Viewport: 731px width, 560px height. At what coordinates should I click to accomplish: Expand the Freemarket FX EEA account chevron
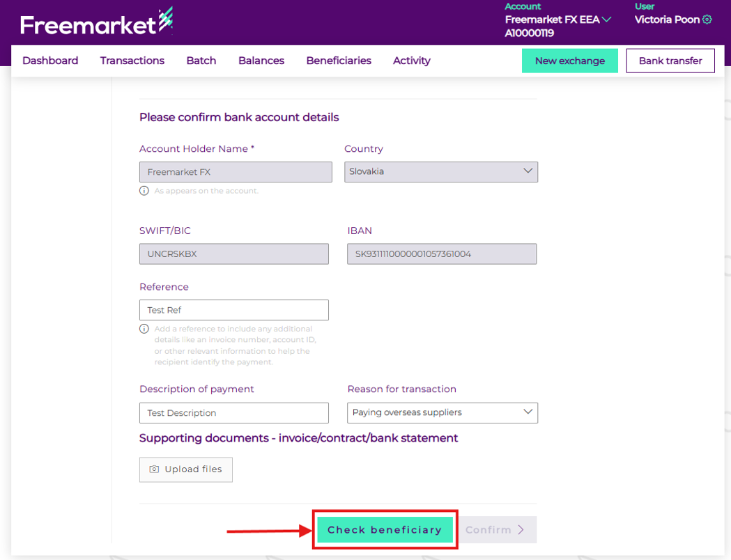[x=606, y=20]
